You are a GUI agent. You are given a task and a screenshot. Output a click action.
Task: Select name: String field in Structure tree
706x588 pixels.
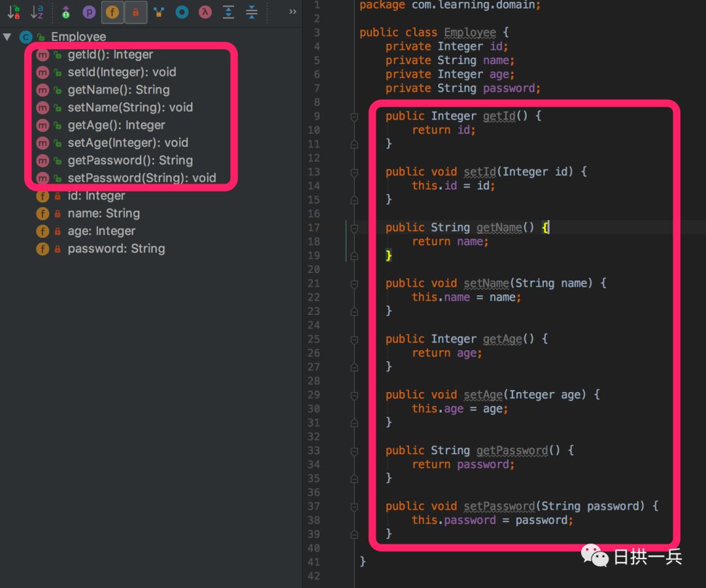pyautogui.click(x=103, y=213)
